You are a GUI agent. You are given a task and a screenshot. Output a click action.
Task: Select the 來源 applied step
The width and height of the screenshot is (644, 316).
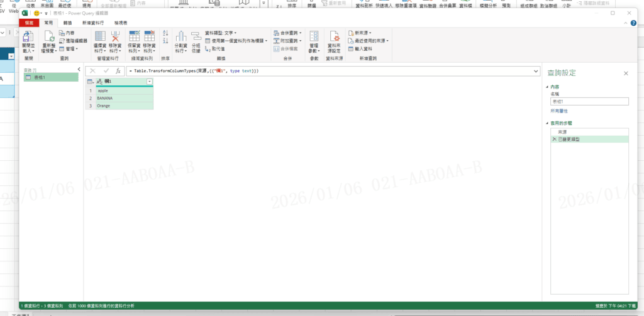point(562,132)
